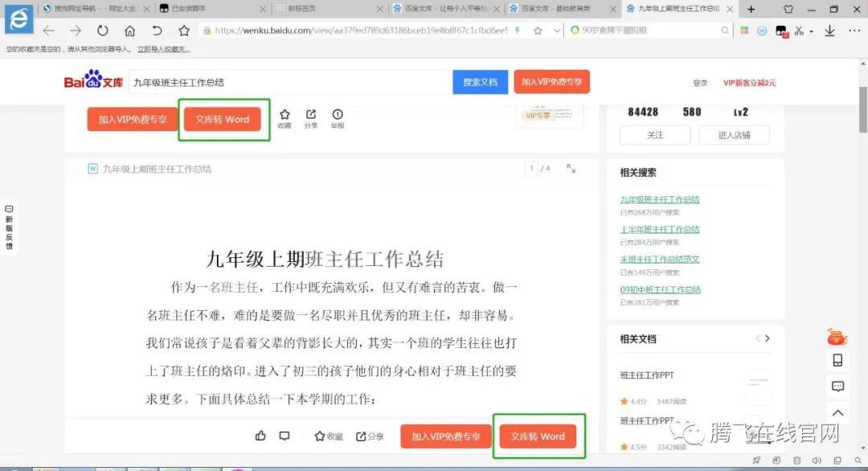The height and width of the screenshot is (471, 868).
Task: Go to next related documents with right chevron
Action: (768, 338)
